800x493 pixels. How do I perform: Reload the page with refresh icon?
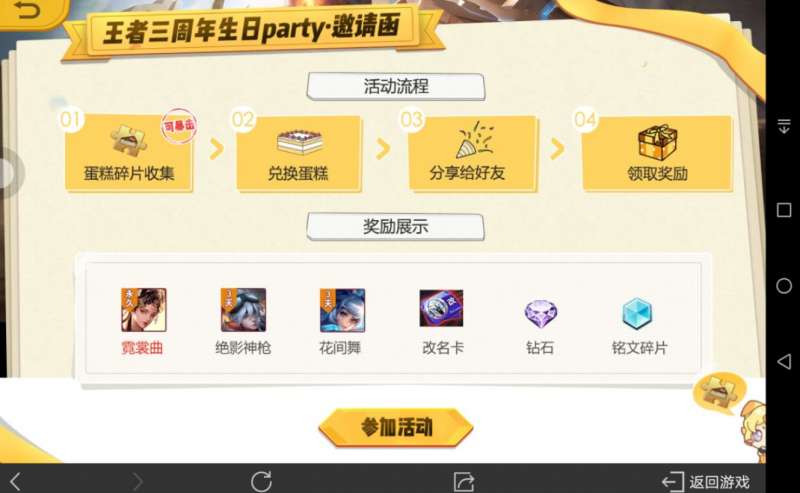coord(261,481)
